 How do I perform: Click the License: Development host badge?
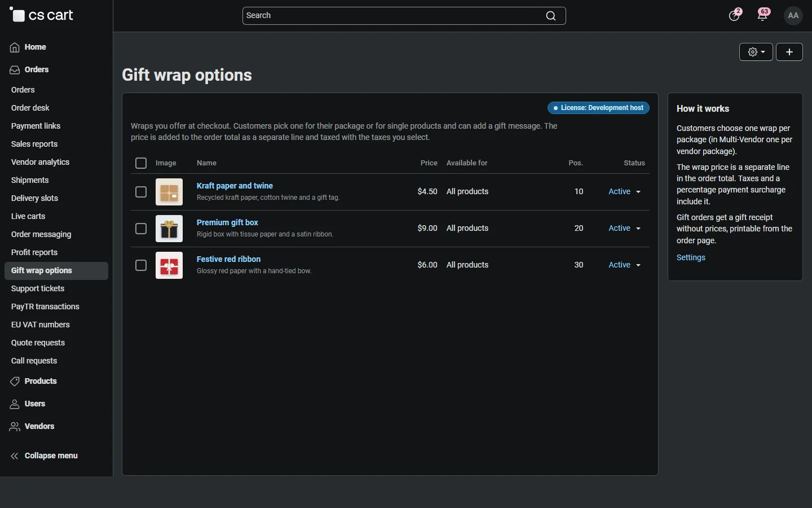[599, 108]
